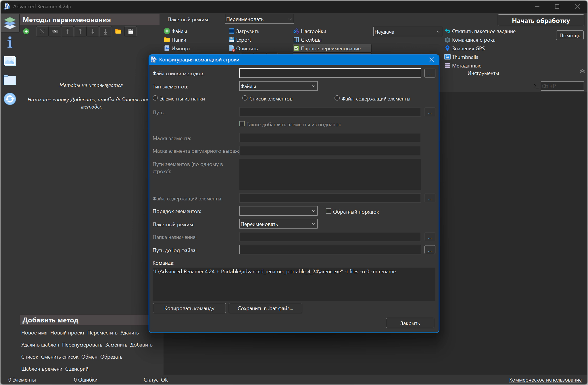Click Загрузить list item
This screenshot has height=385, width=588.
pos(244,31)
